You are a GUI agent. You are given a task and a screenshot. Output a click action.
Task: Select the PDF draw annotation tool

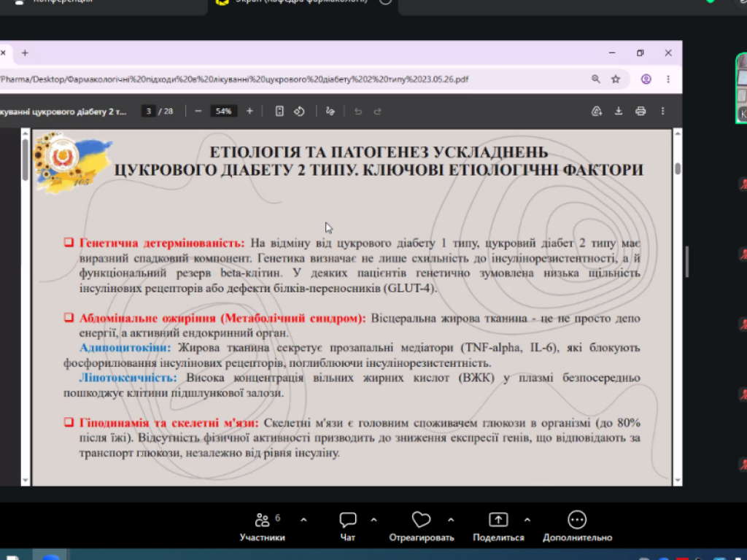(x=330, y=111)
